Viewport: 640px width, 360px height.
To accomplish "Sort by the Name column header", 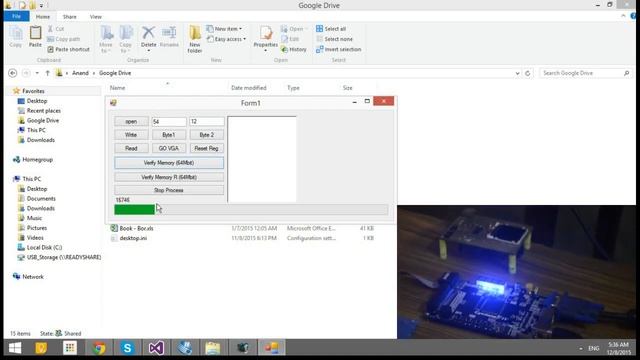I will pos(118,88).
